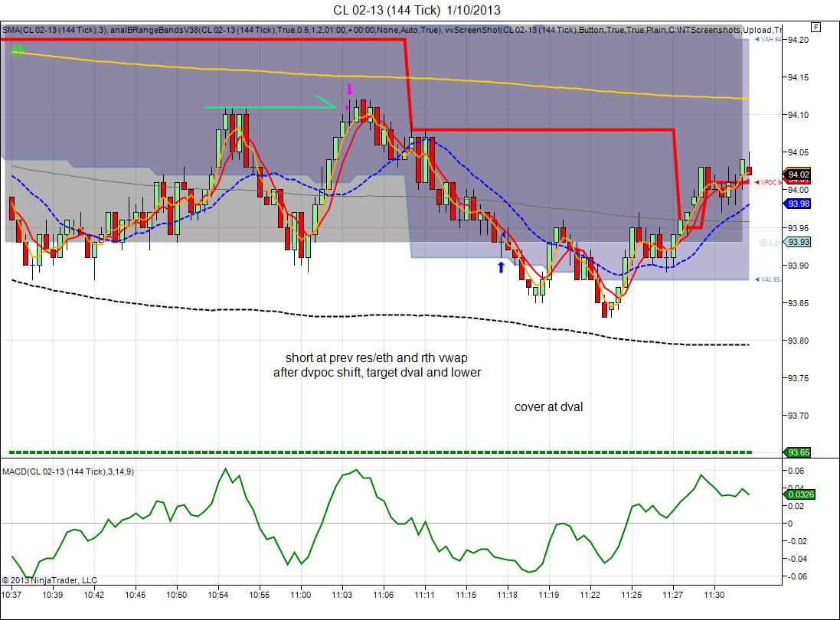Select the green circle marker at chart start

[18, 51]
